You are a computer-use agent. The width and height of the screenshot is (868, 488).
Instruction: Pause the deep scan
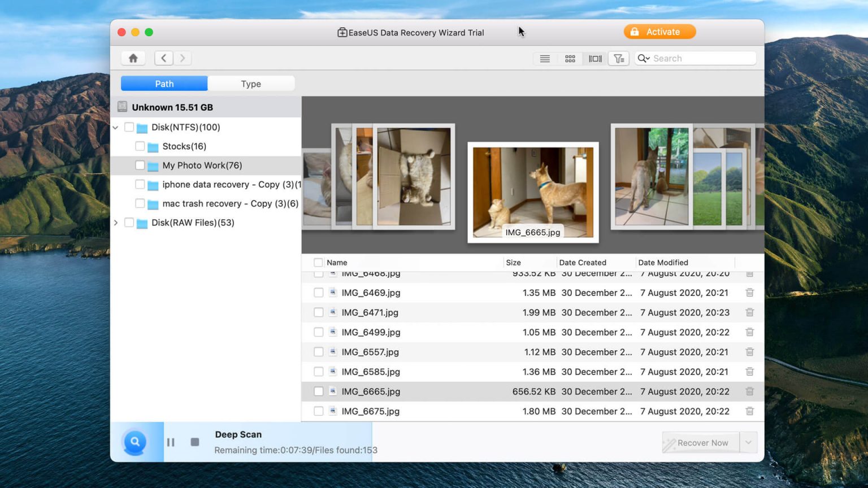tap(171, 442)
